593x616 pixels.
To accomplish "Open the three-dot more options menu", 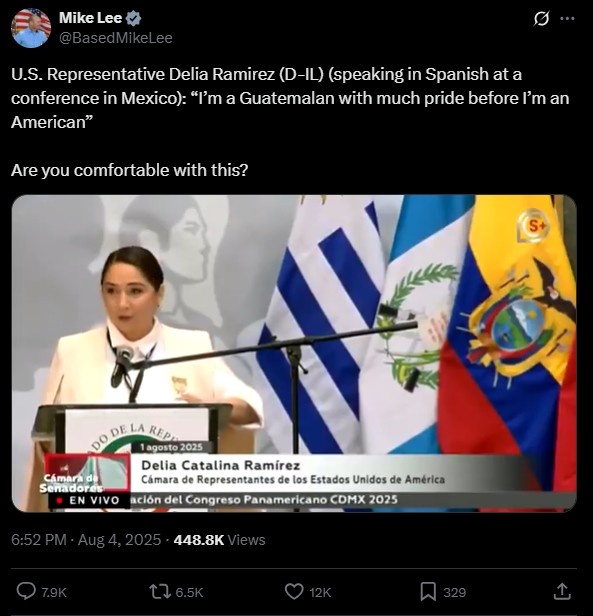I will (567, 18).
